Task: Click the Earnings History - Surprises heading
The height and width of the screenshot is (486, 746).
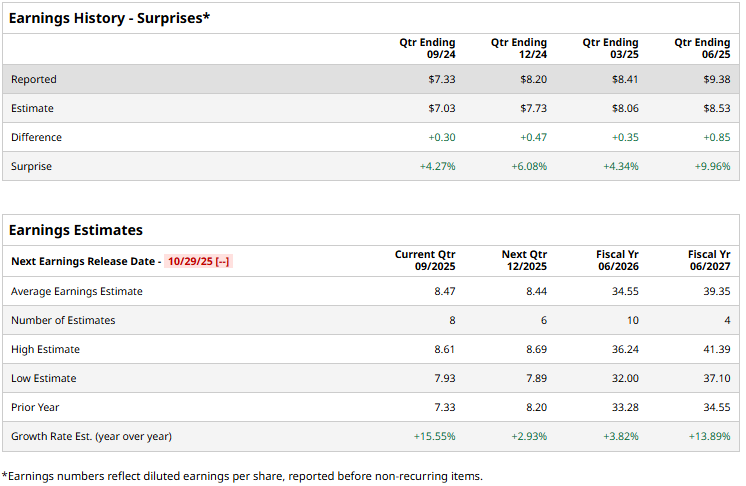Action: pyautogui.click(x=109, y=18)
